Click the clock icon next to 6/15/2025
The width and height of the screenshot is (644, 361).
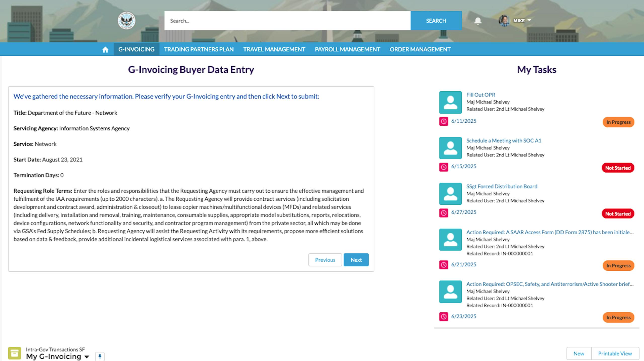tap(444, 167)
